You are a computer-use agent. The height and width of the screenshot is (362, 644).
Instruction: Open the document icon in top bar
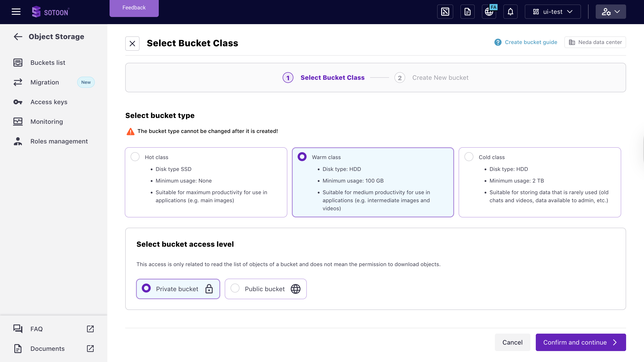pyautogui.click(x=467, y=12)
